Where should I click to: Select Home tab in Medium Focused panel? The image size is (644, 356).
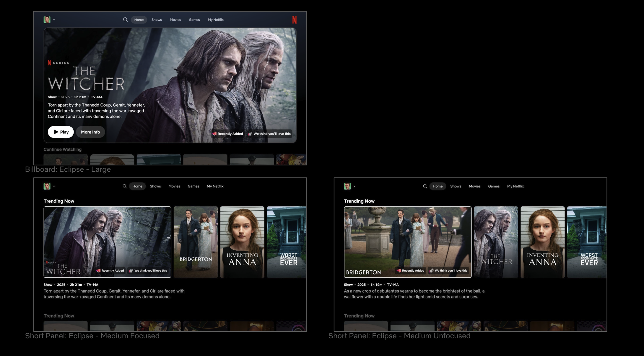coord(137,186)
